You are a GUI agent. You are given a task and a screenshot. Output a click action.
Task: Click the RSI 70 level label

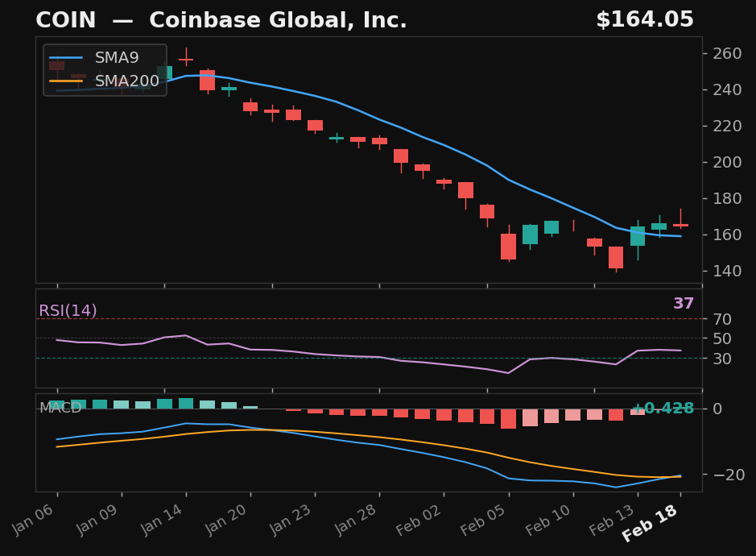(722, 319)
